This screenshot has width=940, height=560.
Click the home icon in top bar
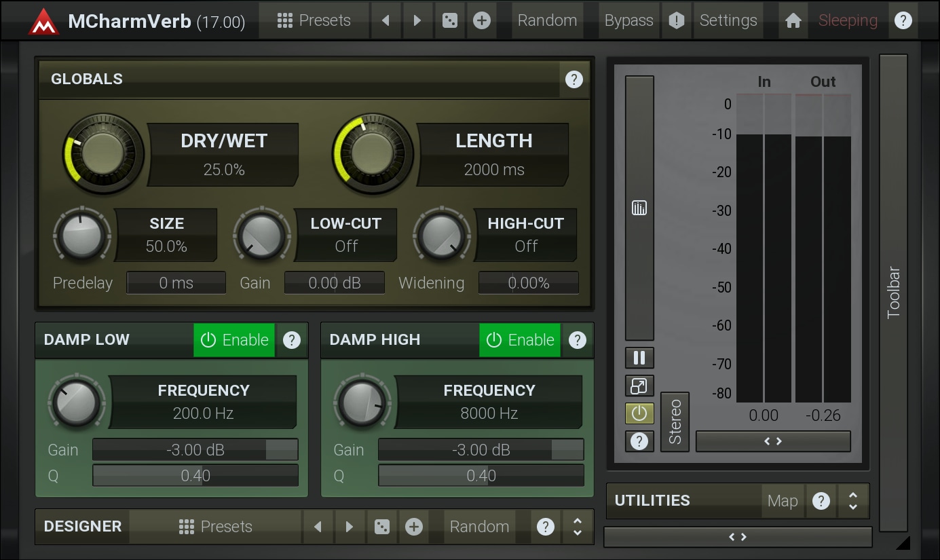793,21
